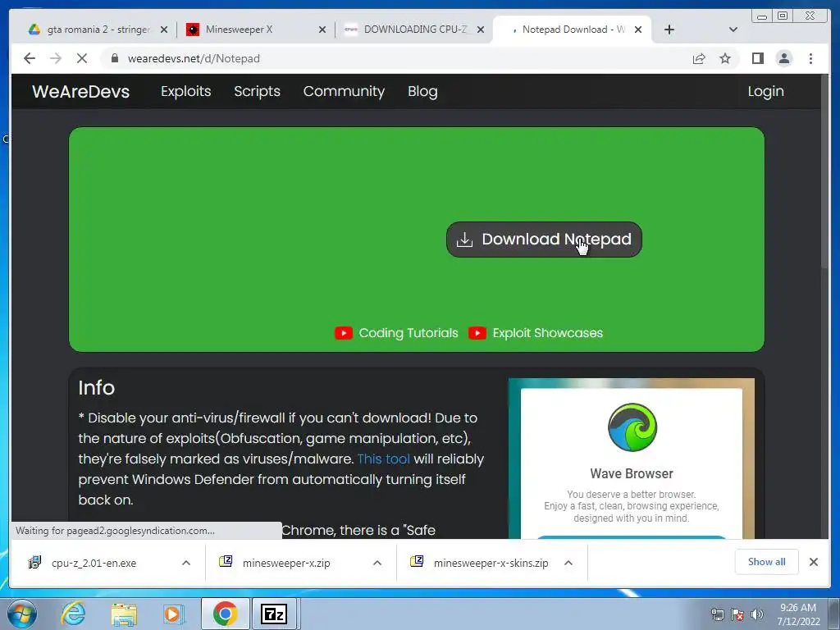Open the downloaded minesweeper-x.zip file

click(285, 563)
